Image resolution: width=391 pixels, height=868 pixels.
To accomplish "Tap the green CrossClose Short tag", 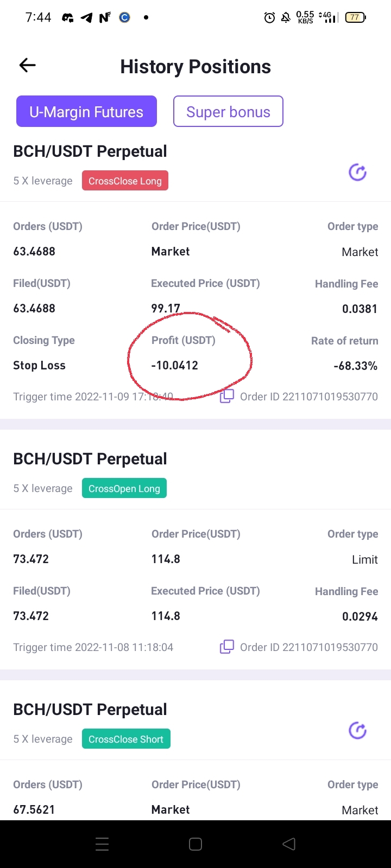I will [126, 739].
